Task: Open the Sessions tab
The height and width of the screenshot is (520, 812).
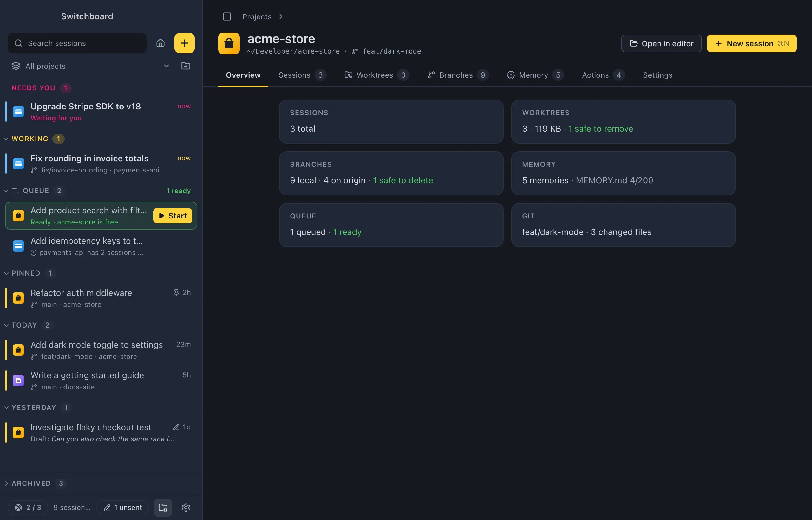Action: click(302, 75)
